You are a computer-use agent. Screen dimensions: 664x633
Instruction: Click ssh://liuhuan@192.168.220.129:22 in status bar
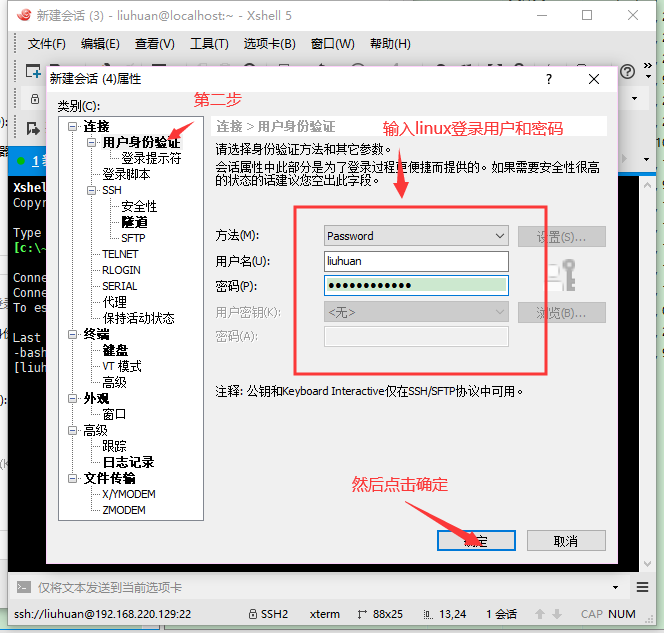click(x=102, y=614)
